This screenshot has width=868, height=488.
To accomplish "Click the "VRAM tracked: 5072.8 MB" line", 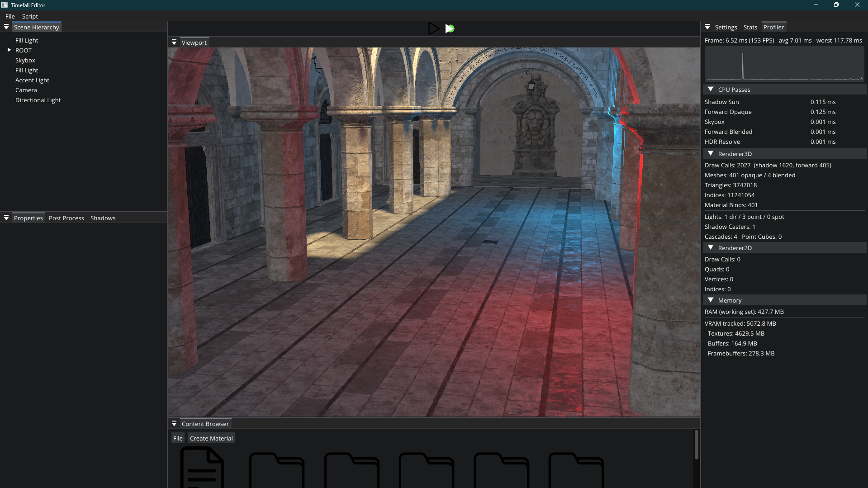I will click(740, 323).
